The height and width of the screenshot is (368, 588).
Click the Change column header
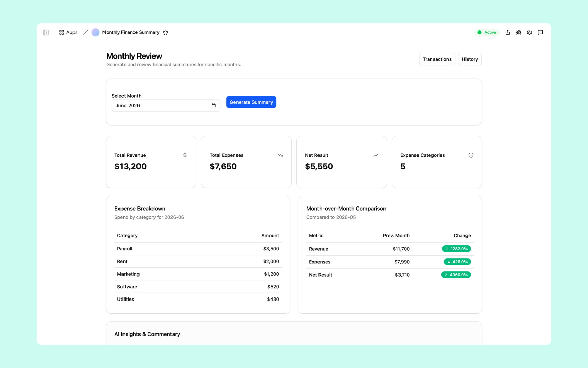[x=462, y=236]
